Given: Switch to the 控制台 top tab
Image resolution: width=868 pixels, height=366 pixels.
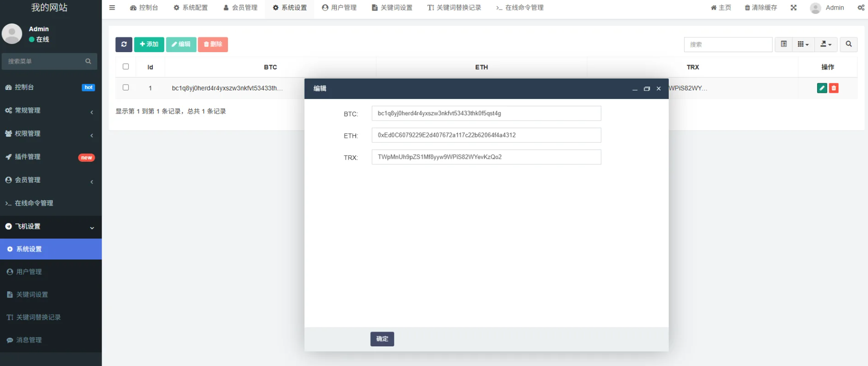Looking at the screenshot, I should coord(144,8).
